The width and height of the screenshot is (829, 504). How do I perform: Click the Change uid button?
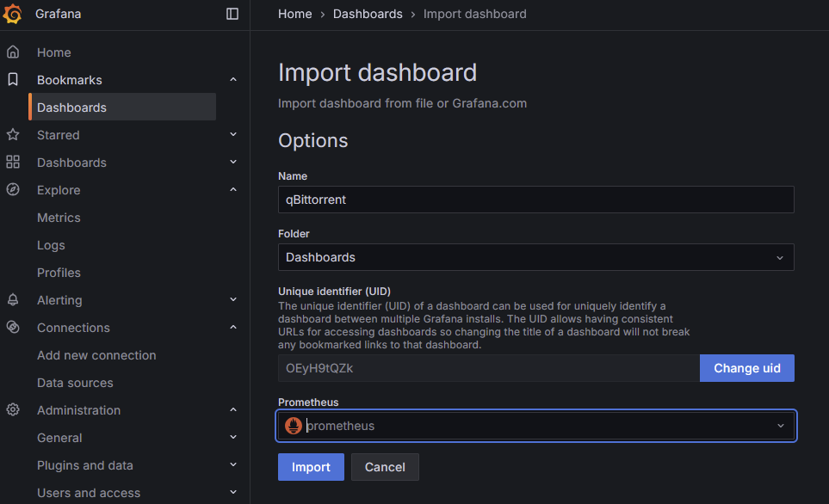point(746,367)
